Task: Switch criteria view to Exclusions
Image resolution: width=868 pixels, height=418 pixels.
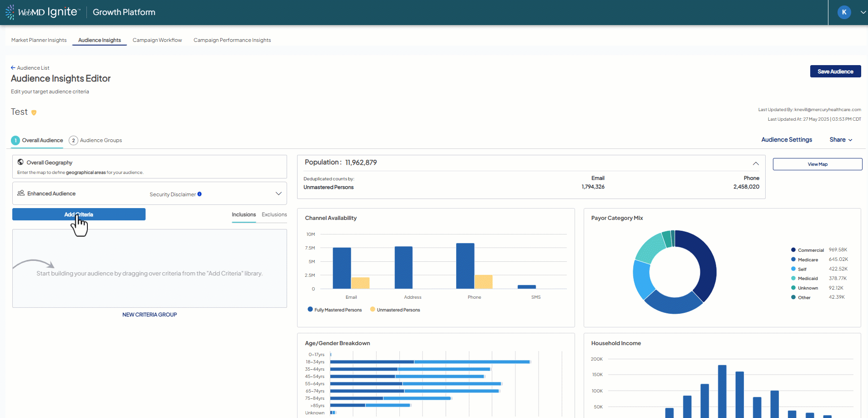Action: [x=273, y=214]
